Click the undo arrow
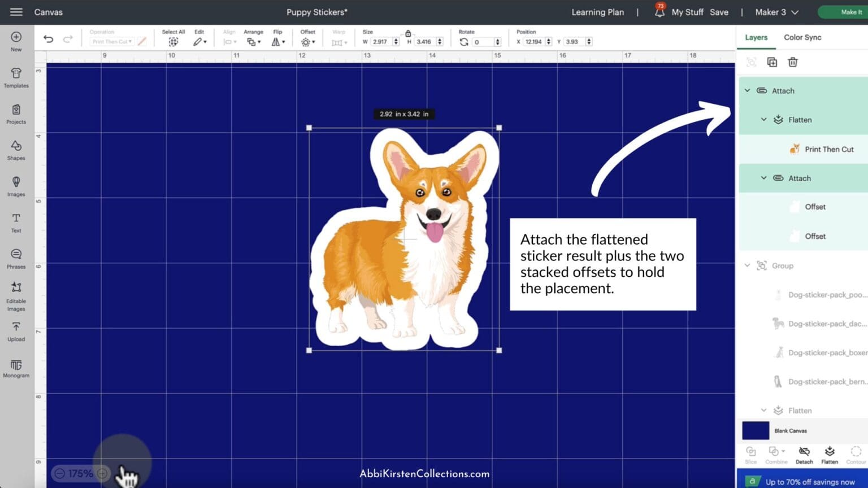This screenshot has height=488, width=868. tap(49, 39)
